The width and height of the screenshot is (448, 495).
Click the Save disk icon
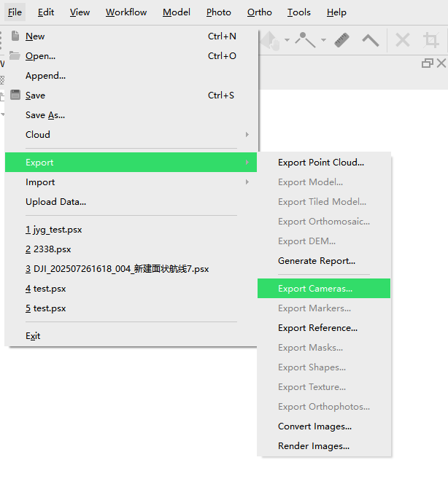pos(15,95)
